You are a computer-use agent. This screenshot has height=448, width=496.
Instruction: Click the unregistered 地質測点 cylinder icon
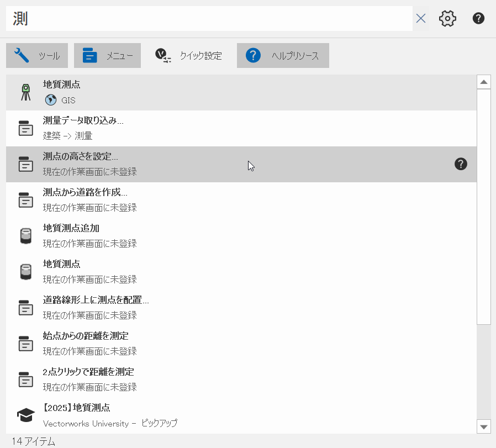25,272
